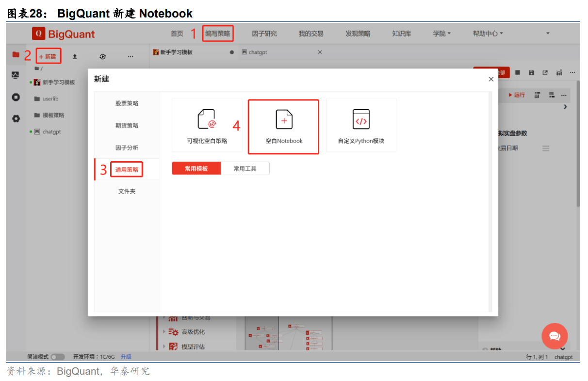Open the account dropdown arrow in the top bar
This screenshot has width=588, height=381.
point(548,33)
